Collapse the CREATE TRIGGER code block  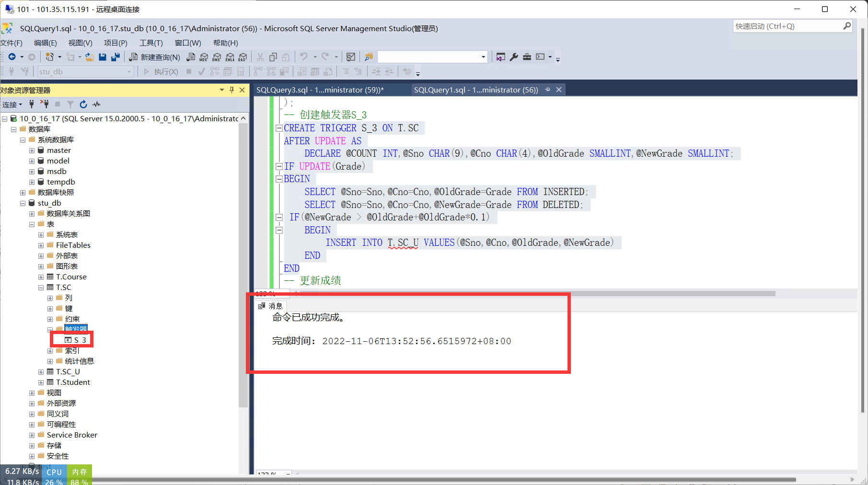tap(279, 128)
